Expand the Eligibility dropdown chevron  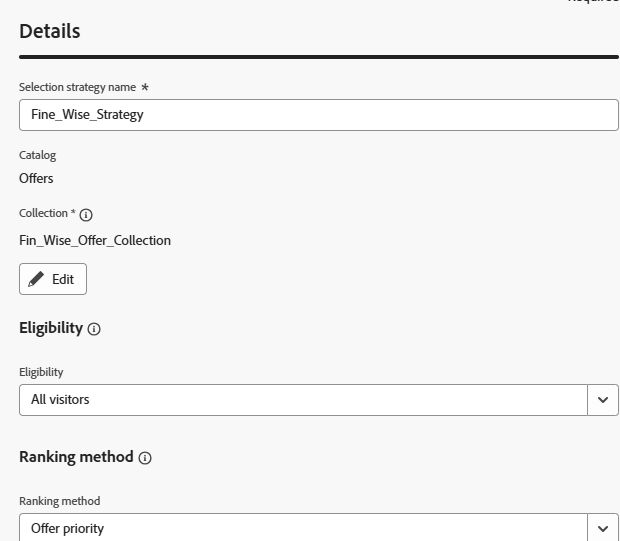(x=603, y=400)
